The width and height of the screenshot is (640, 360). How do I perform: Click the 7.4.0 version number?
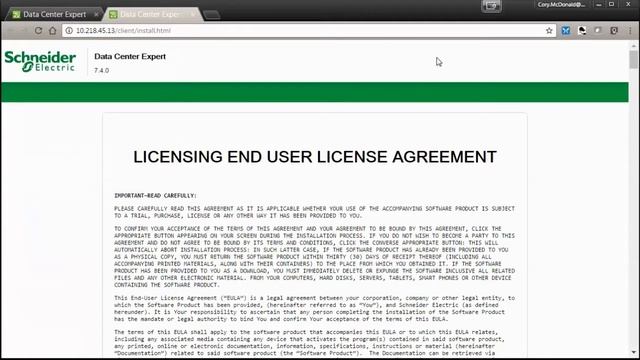tap(102, 70)
